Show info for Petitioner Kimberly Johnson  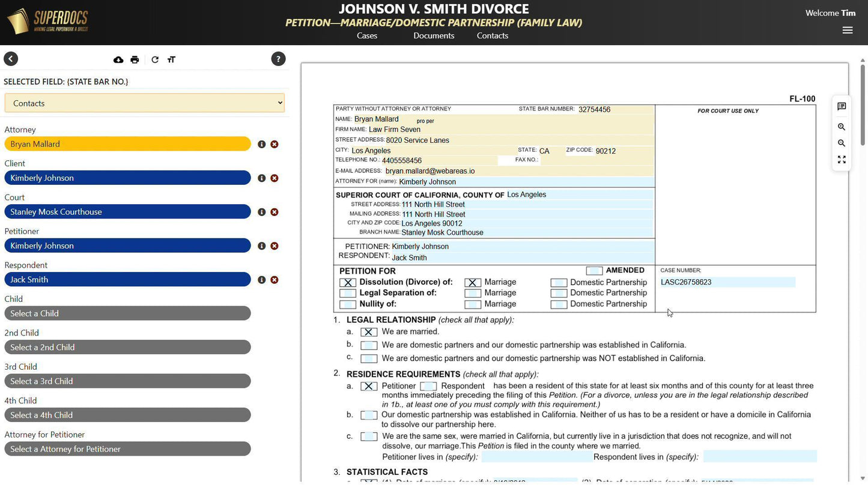pos(261,246)
